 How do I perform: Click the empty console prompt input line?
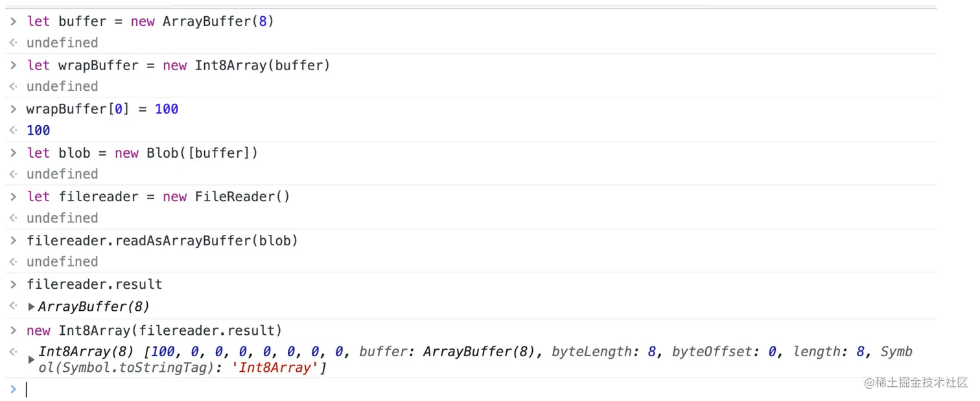454,389
